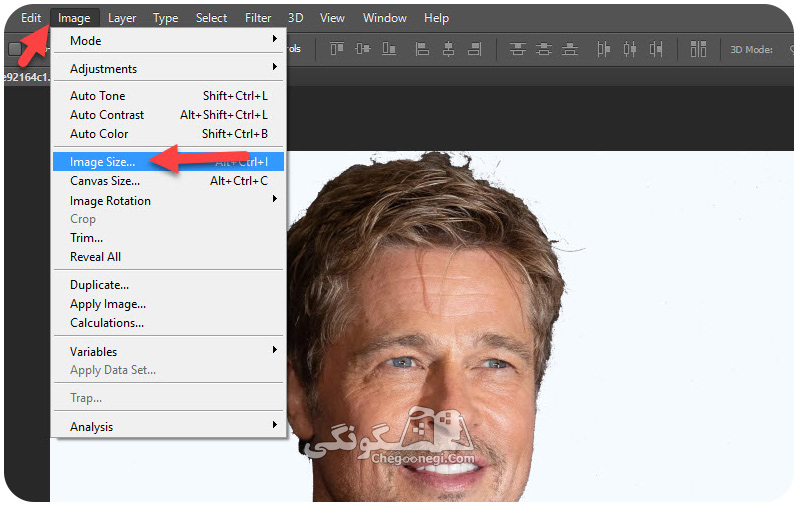Expand the Analysis submenu
The image size is (798, 508).
pyautogui.click(x=168, y=426)
